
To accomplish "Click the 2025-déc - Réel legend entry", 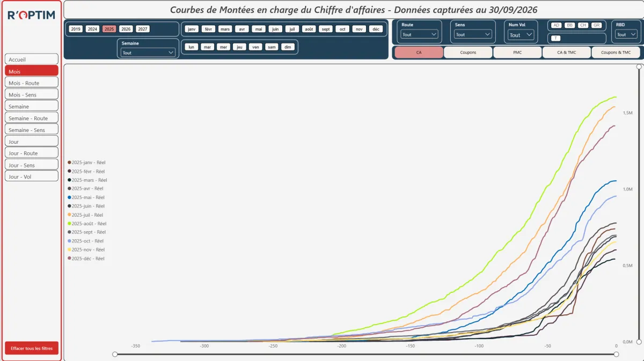I will click(86, 258).
